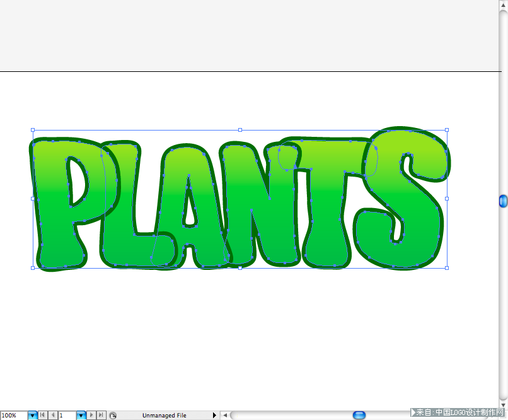Click the vertical scrollbar up arrow
Image resolution: width=508 pixels, height=420 pixels.
504,5
